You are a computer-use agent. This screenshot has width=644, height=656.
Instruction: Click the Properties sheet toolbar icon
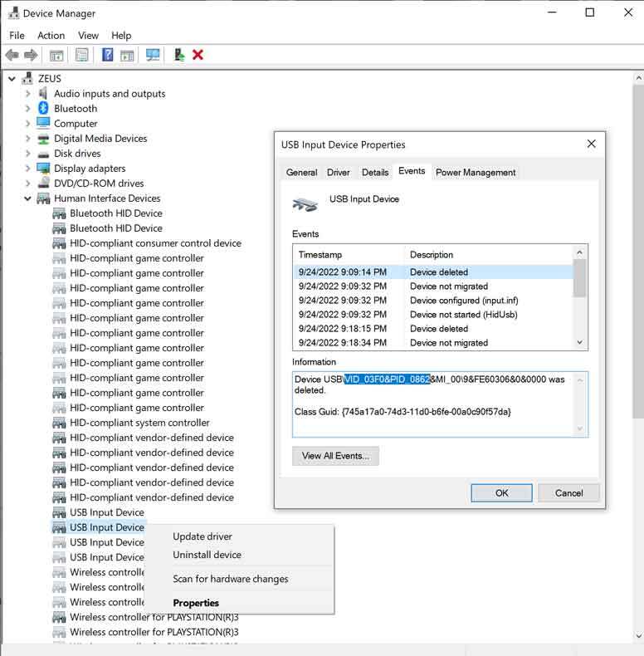click(x=81, y=55)
